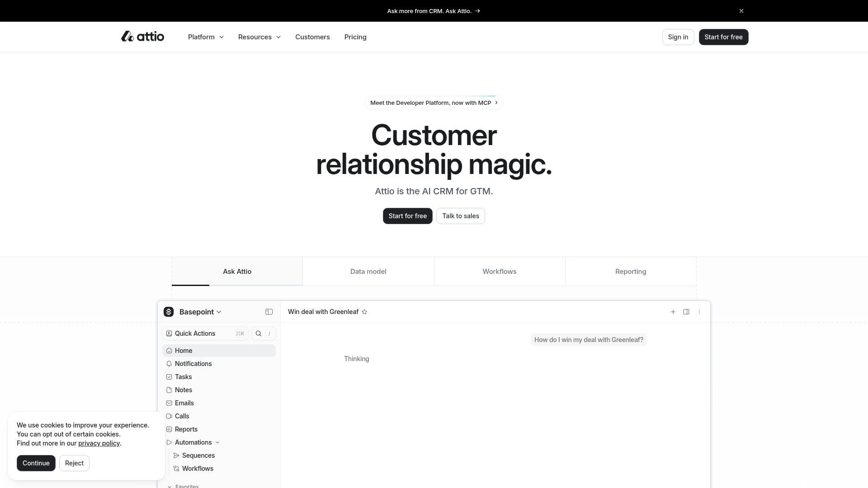The height and width of the screenshot is (488, 868).
Task: Open the three-dot more options menu
Action: (699, 312)
